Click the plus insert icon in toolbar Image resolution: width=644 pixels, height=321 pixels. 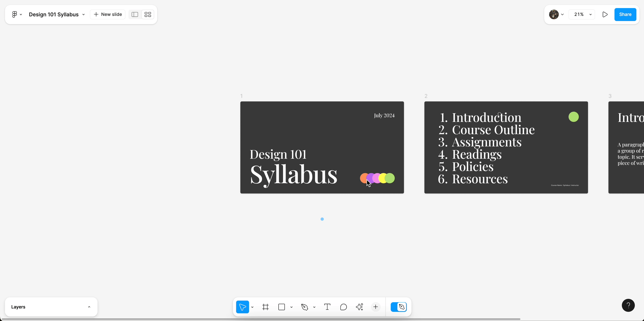[x=375, y=307]
